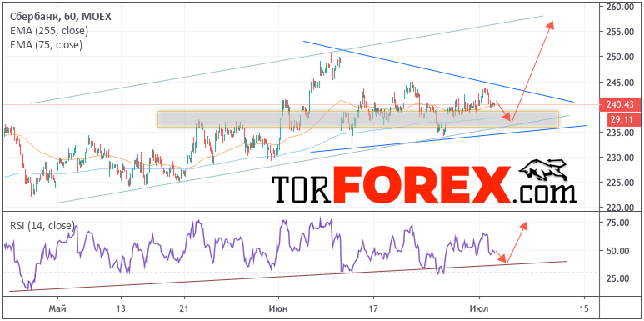The width and height of the screenshot is (644, 321).
Task: Select the EMA (255, close) indicator label
Action: tap(48, 30)
